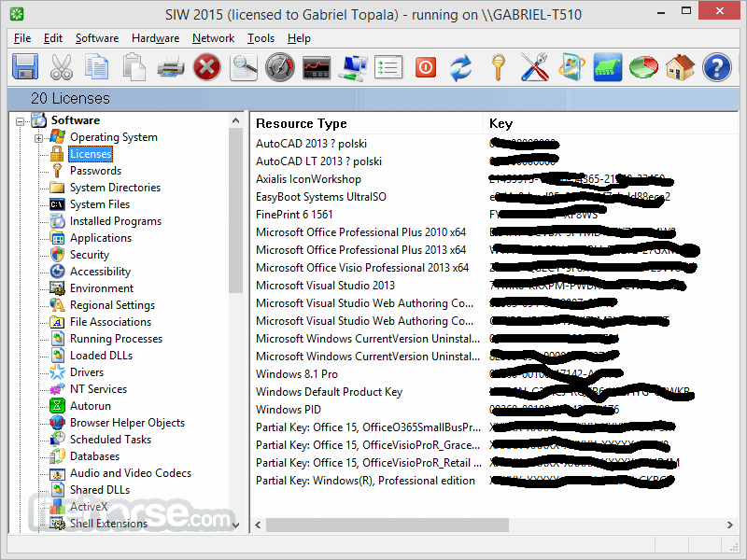Select Audio and Video Codecs item
The height and width of the screenshot is (560, 747).
(131, 473)
